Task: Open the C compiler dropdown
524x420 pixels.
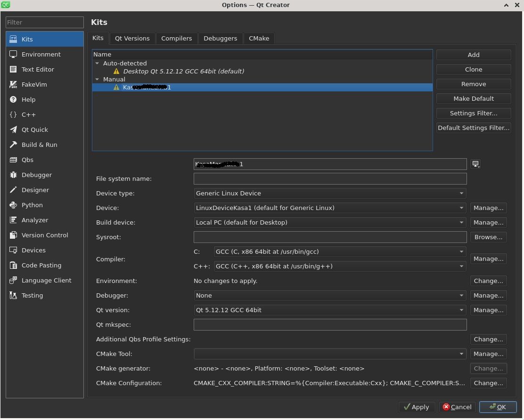Action: pyautogui.click(x=340, y=252)
